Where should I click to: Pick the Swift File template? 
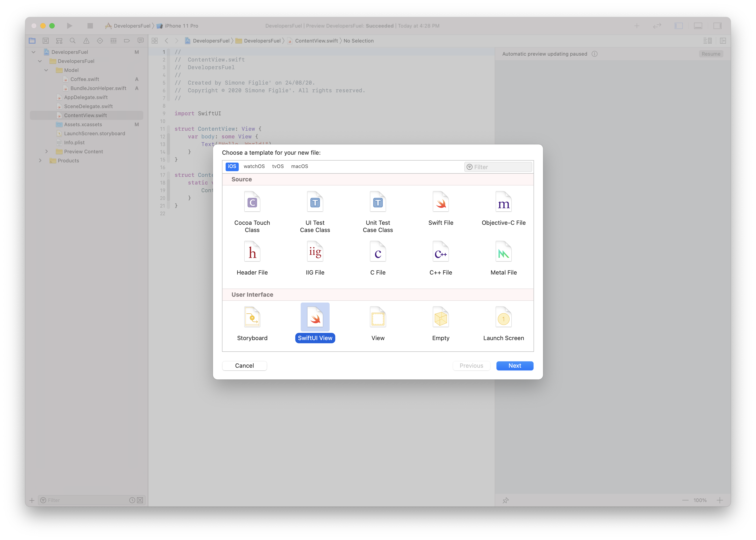tap(440, 208)
